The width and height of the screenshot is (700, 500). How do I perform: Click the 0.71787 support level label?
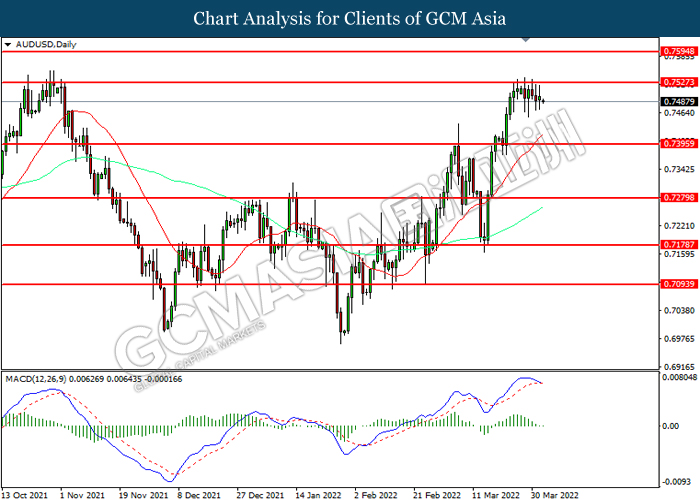679,245
